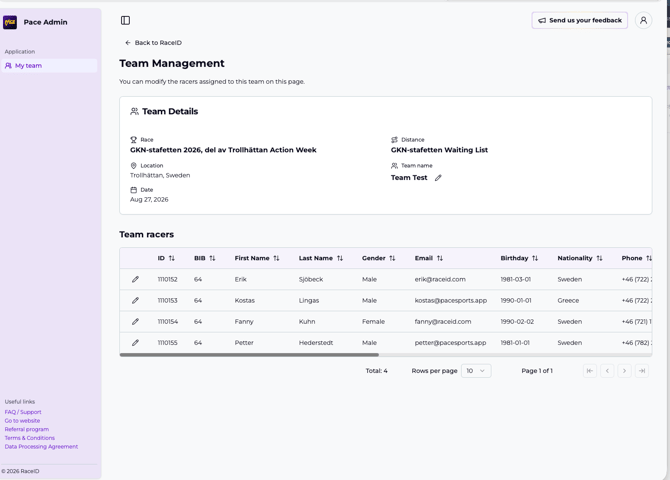Open Go to website link
Viewport: 670px width, 480px height.
(22, 421)
